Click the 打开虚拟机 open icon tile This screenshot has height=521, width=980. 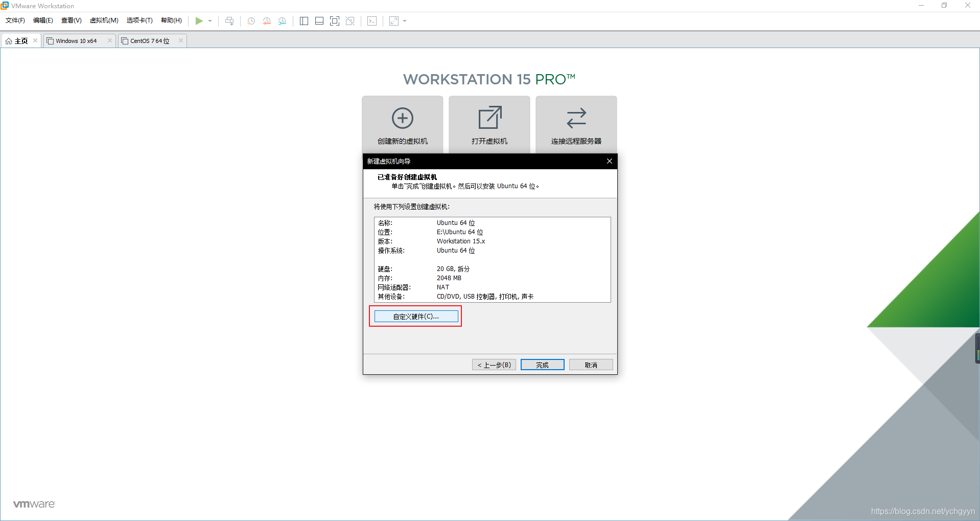(489, 125)
